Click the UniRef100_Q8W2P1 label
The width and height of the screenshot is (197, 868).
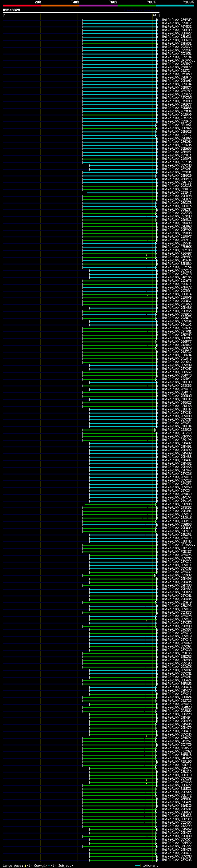click(177, 535)
